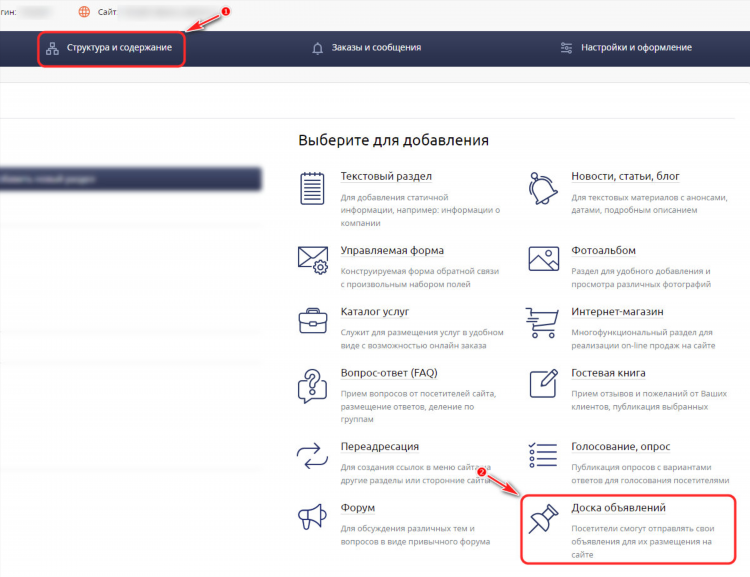Select the Переадресация link

pyautogui.click(x=380, y=447)
